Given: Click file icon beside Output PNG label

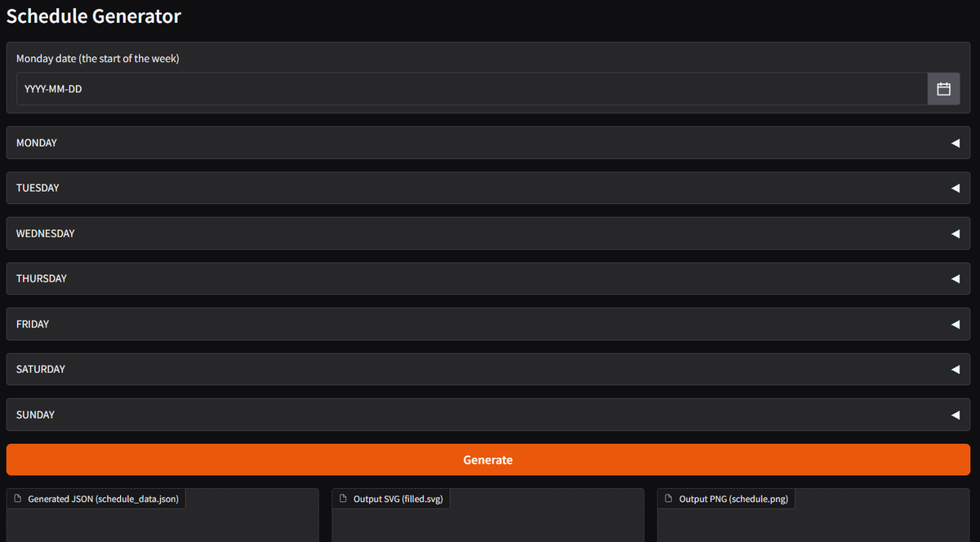Looking at the screenshot, I should click(x=670, y=499).
